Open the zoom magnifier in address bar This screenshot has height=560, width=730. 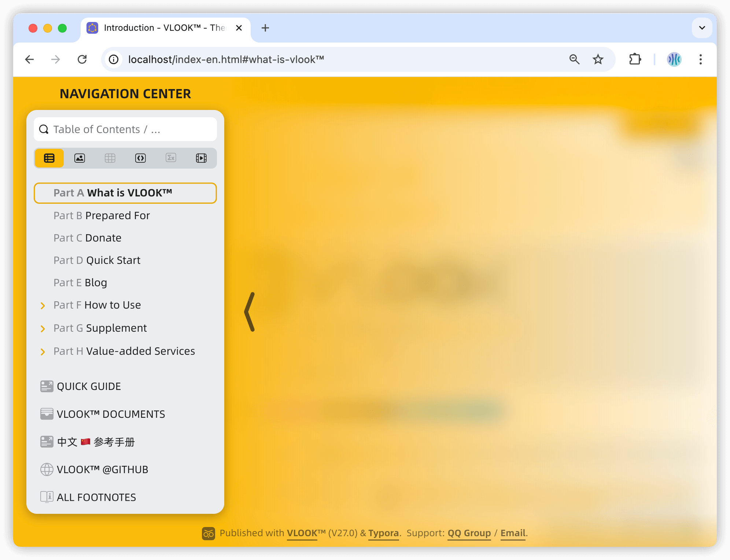pos(574,59)
